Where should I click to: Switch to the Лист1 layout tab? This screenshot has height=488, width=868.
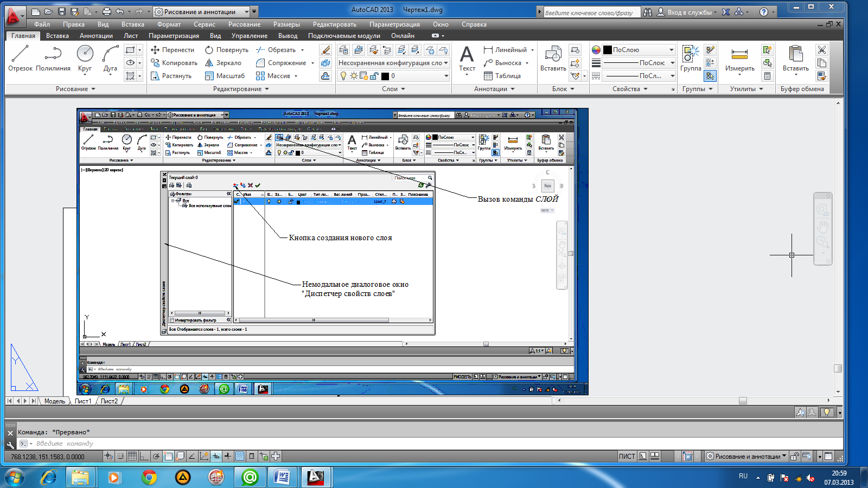point(83,401)
